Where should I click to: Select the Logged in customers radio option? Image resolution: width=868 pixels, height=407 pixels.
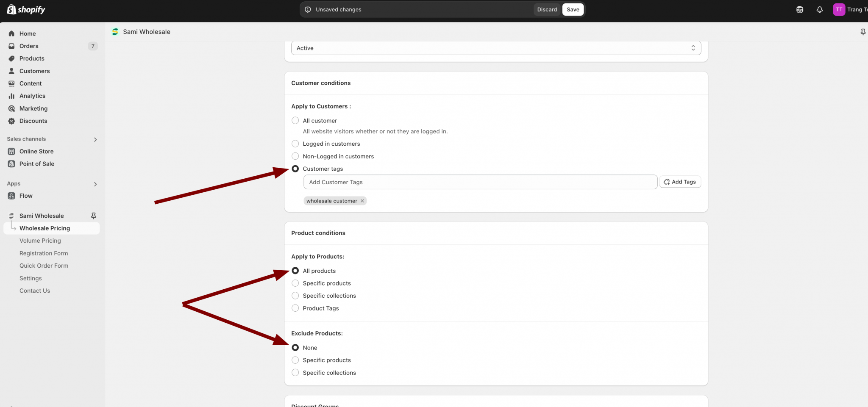[x=295, y=144]
